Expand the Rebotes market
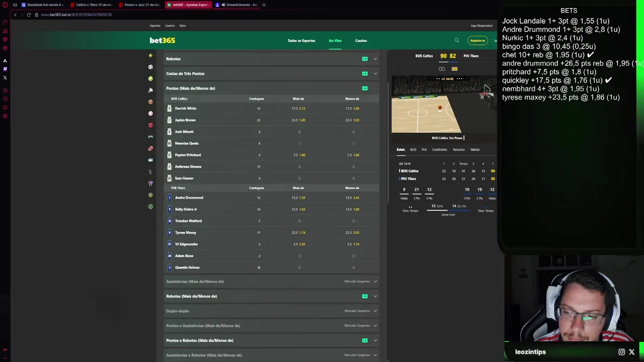The image size is (644, 362). (x=272, y=59)
